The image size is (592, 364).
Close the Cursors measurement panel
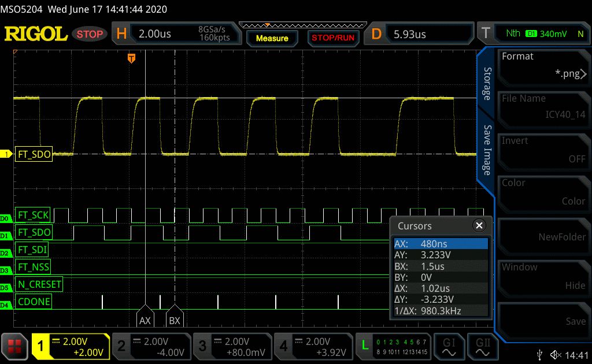tap(479, 225)
